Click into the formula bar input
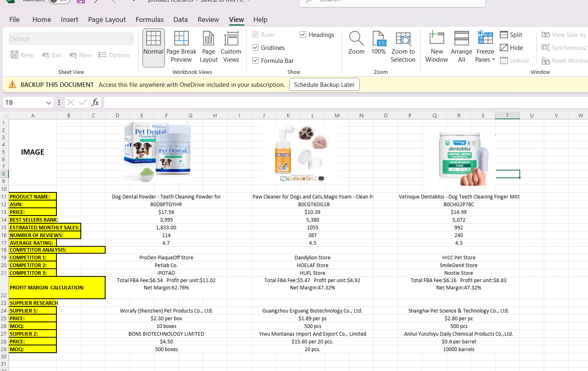This screenshot has width=588, height=371. coord(345,102)
